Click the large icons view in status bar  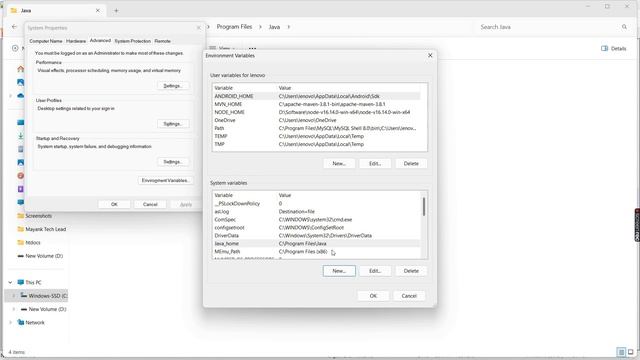631,352
